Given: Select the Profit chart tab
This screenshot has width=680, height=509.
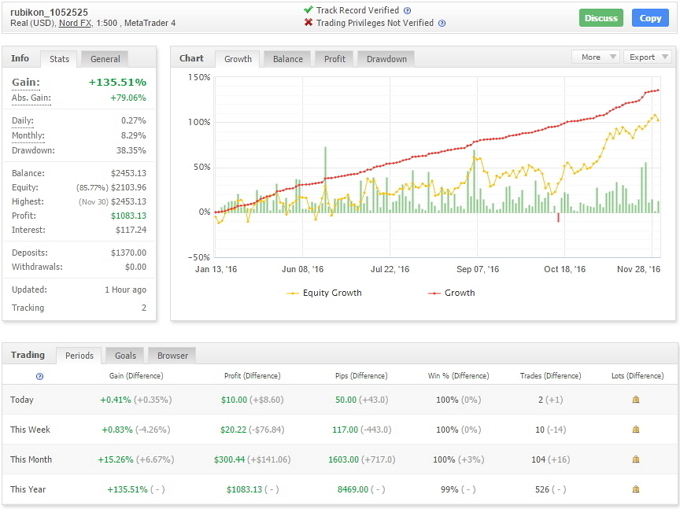Looking at the screenshot, I should pos(334,59).
